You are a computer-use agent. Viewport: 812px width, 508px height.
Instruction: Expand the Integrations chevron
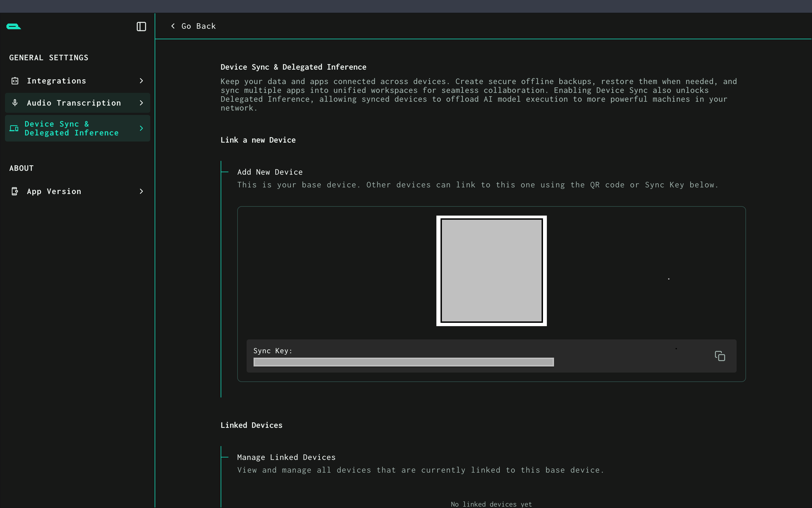tap(141, 81)
